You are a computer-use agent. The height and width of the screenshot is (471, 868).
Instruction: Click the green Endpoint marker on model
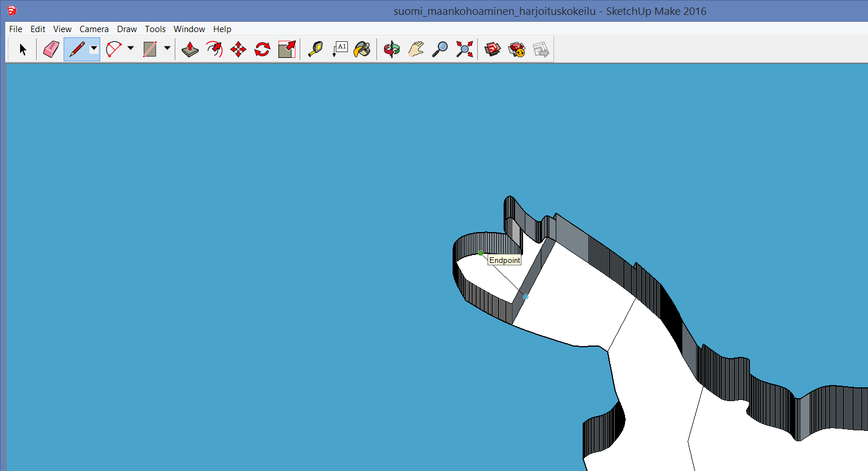481,253
